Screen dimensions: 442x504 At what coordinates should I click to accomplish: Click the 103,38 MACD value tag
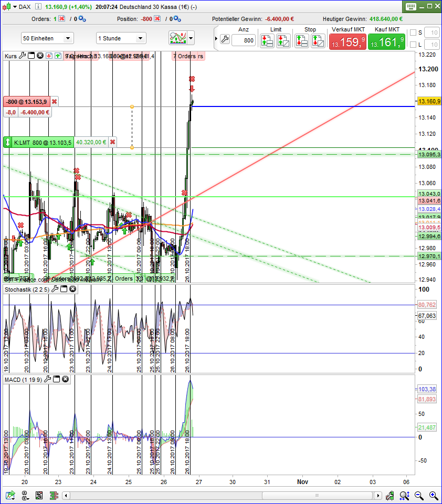coord(427,389)
